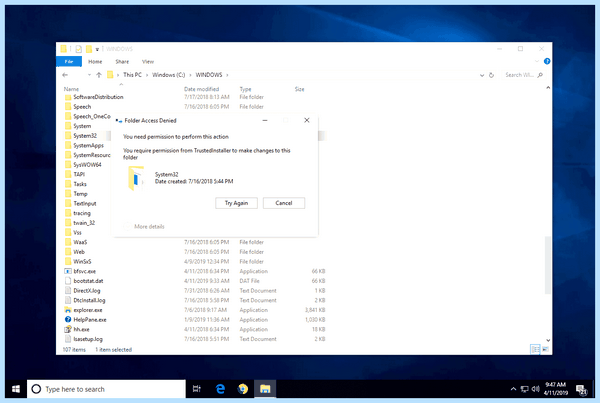Select the bfsvc.exe application icon

click(68, 271)
